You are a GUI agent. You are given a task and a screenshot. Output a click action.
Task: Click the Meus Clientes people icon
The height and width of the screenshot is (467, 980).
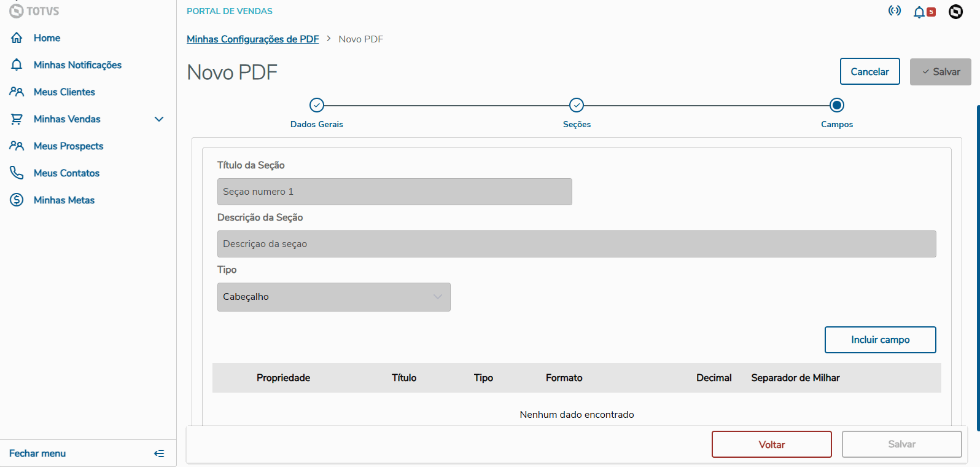(x=17, y=92)
